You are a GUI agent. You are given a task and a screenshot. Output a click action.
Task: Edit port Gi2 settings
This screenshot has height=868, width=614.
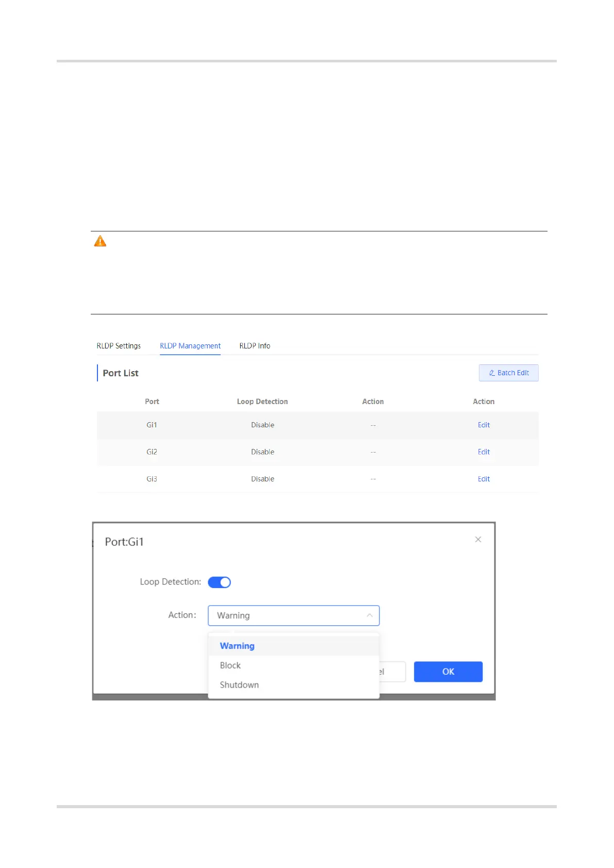(x=484, y=452)
